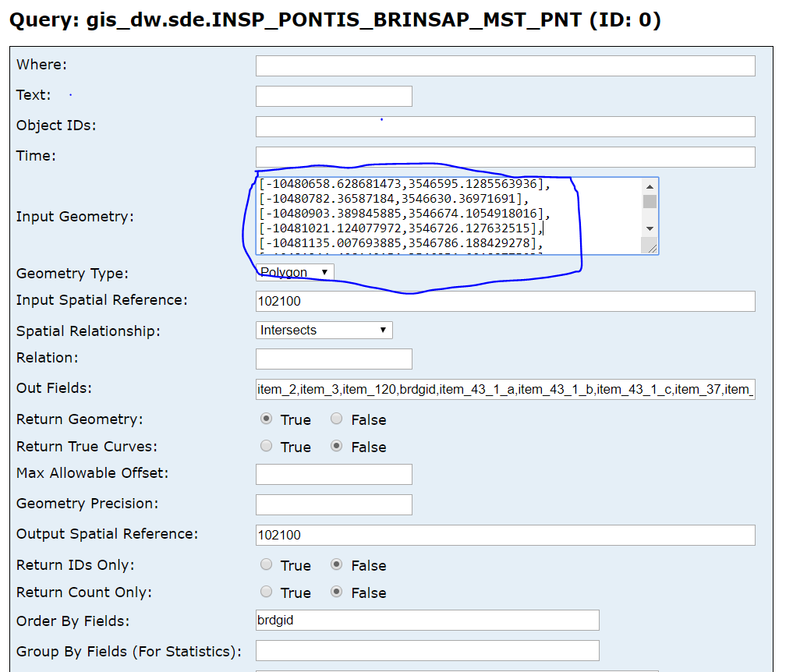Select False for Return Count Only

336,592
